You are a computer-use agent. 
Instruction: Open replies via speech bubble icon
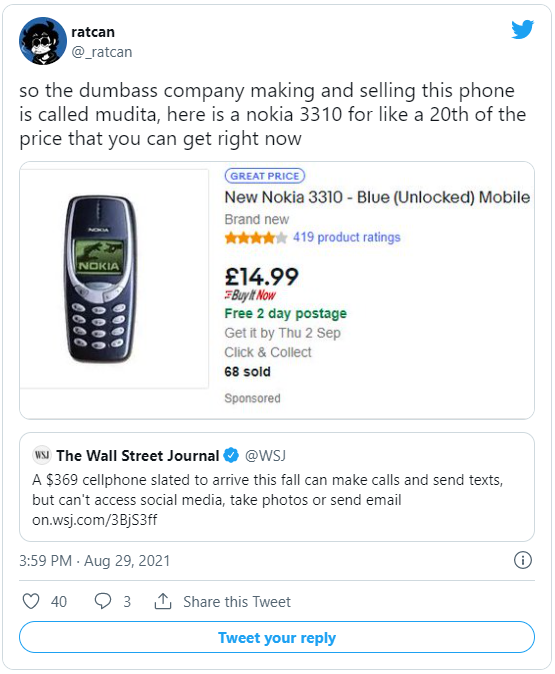point(103,601)
